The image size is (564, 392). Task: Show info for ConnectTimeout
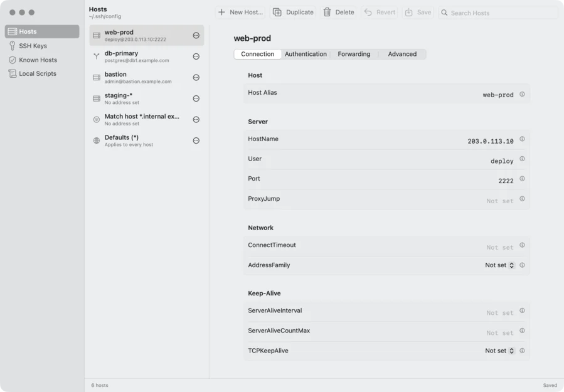522,245
